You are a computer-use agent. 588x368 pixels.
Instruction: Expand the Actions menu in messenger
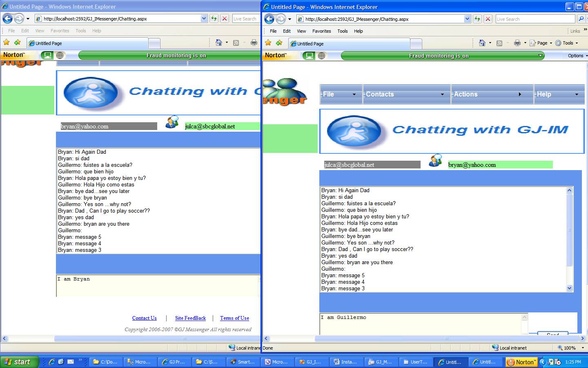point(492,94)
